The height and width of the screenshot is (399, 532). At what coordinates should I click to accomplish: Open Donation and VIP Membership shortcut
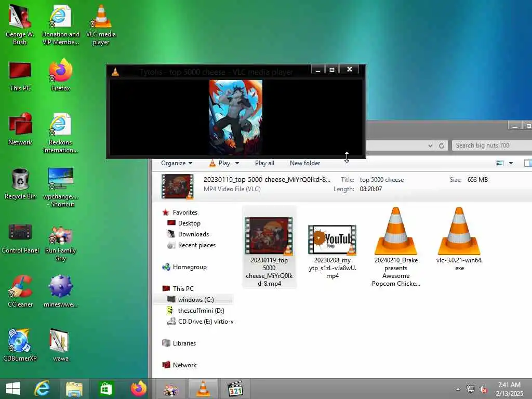[x=60, y=24]
